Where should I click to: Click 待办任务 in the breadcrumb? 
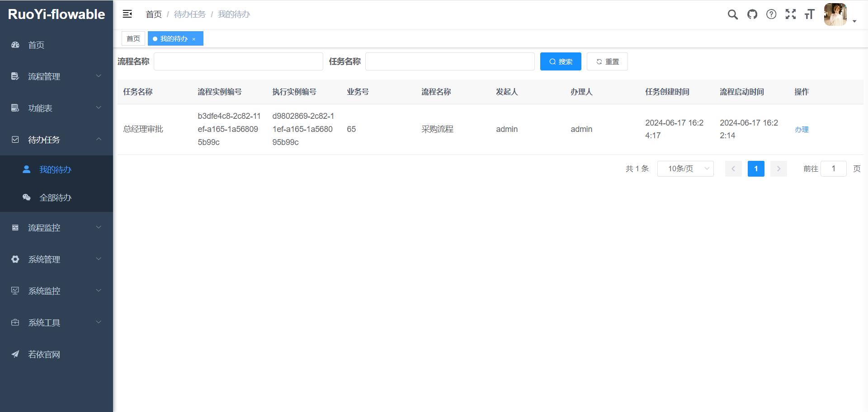point(190,14)
